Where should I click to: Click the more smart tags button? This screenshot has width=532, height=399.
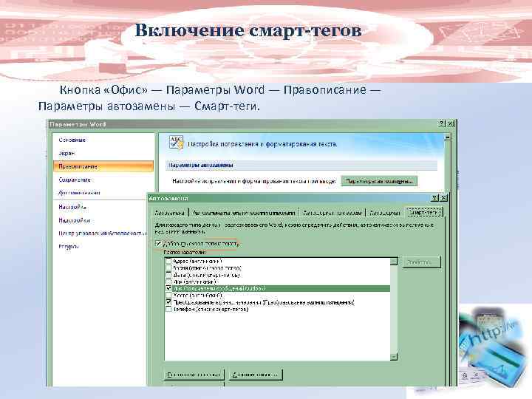click(x=256, y=375)
